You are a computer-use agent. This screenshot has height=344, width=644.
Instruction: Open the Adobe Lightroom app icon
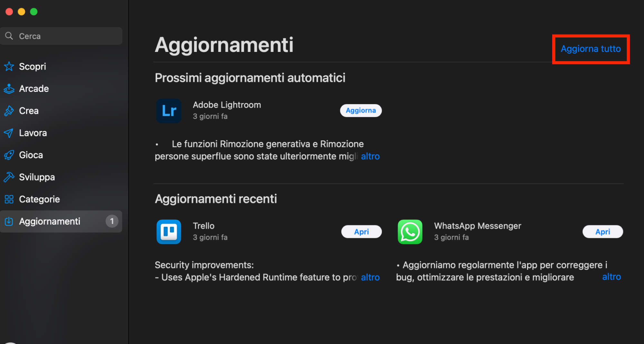(x=168, y=111)
